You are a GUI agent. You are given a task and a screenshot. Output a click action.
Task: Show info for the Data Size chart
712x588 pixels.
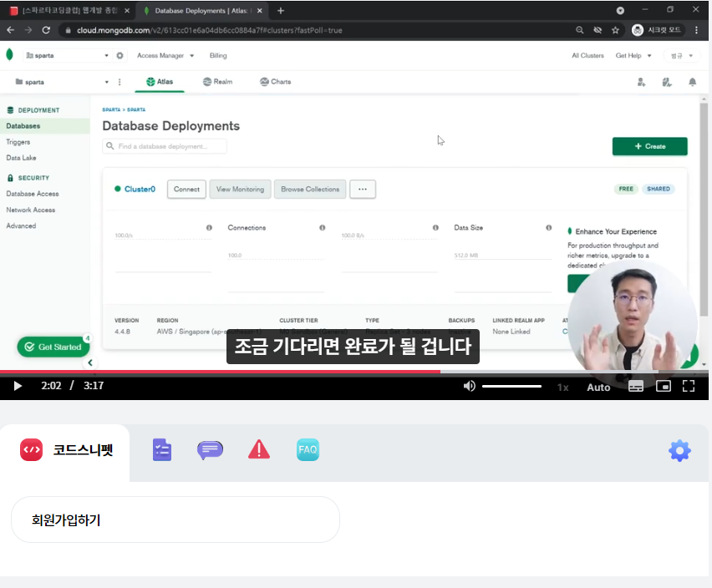(x=548, y=228)
